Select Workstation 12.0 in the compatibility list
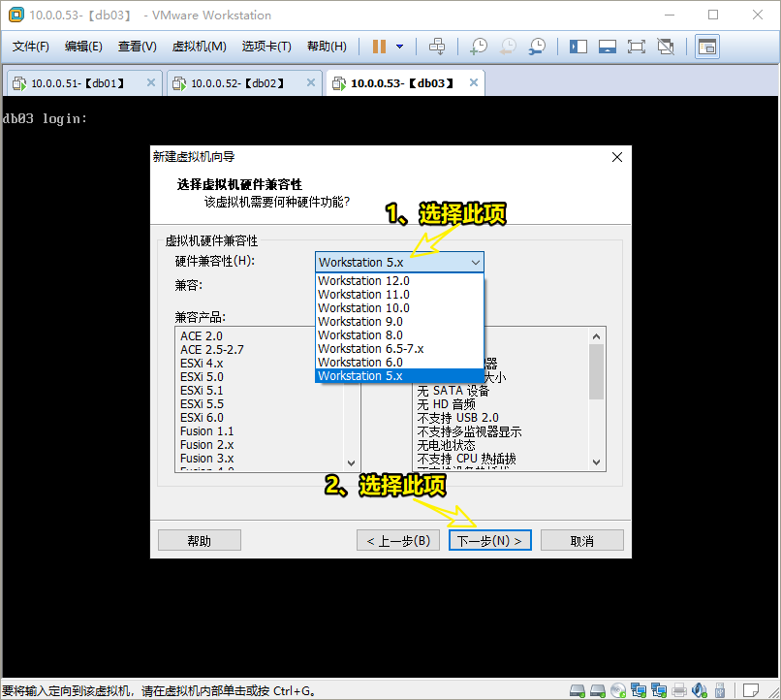Screen dimensions: 781x700 tap(364, 280)
